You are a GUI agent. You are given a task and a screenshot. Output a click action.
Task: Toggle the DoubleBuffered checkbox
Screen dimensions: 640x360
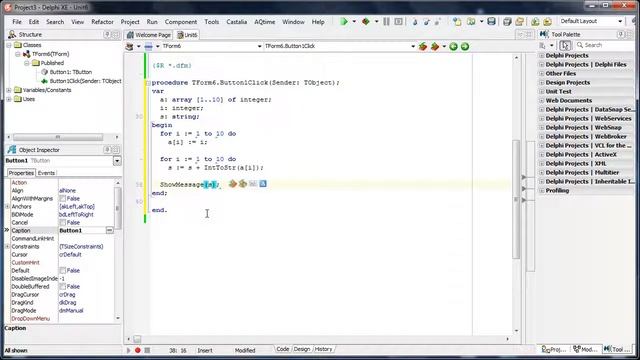pos(62,287)
